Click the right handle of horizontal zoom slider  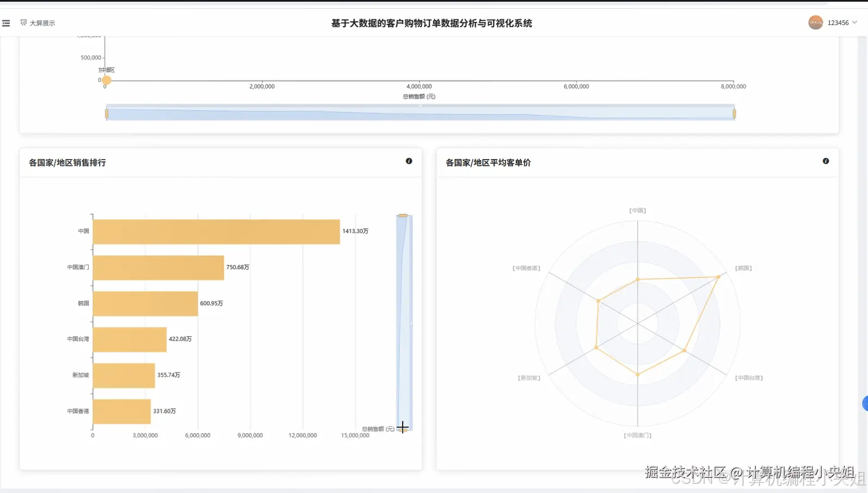point(734,113)
